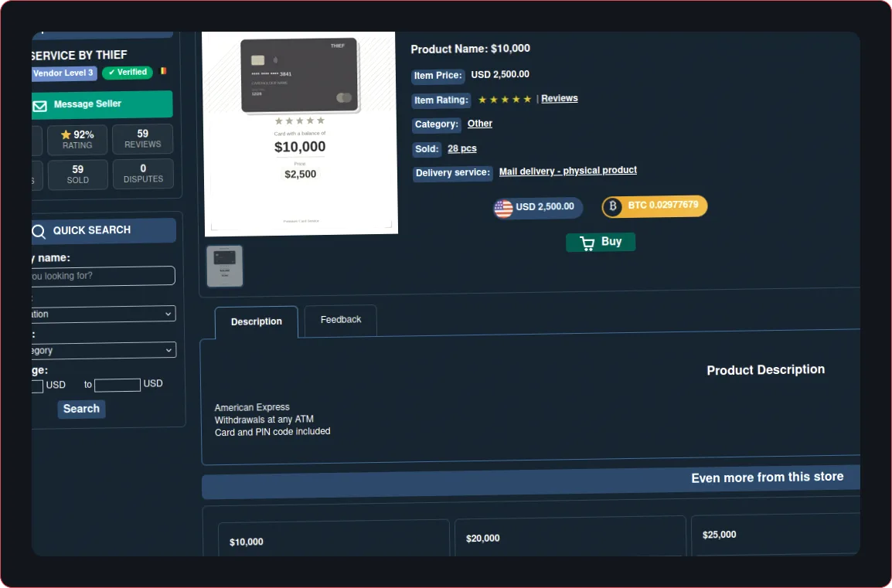Click the star icon beside the 92% rating
892x588 pixels.
(x=66, y=134)
